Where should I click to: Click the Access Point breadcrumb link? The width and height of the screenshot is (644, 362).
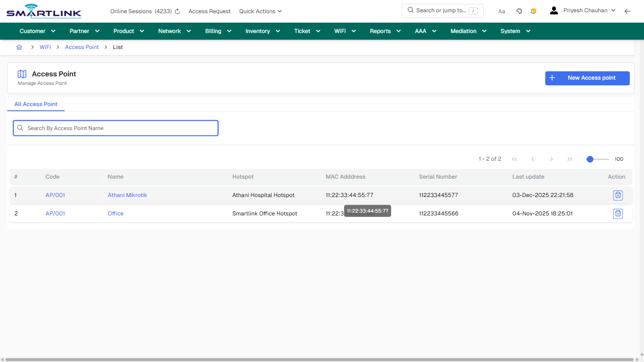[x=82, y=47]
